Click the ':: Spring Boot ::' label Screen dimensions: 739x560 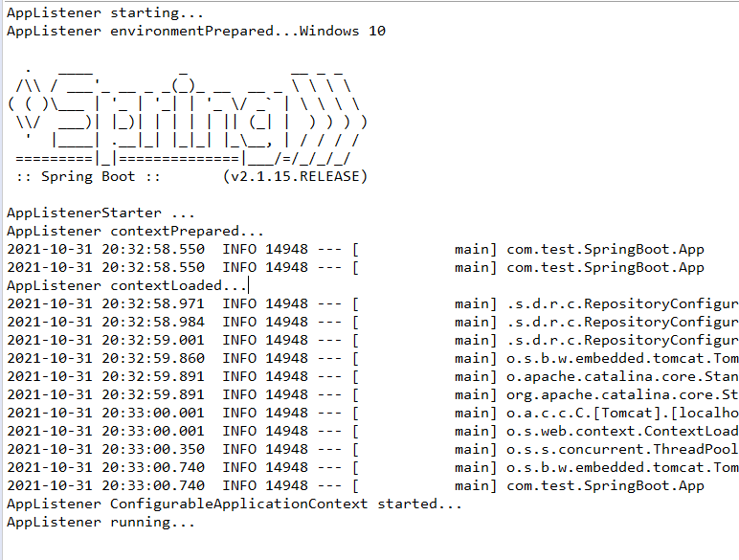tap(88, 176)
